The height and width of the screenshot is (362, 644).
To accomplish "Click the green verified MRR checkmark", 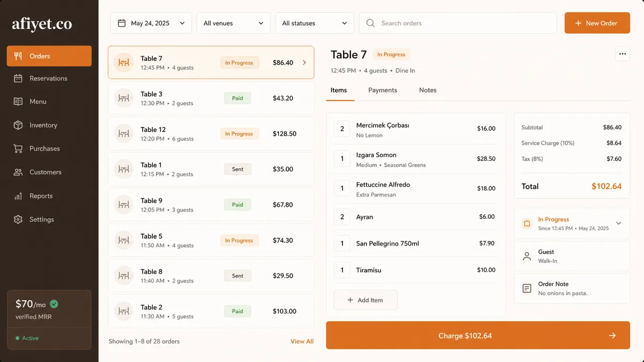I will click(x=54, y=304).
